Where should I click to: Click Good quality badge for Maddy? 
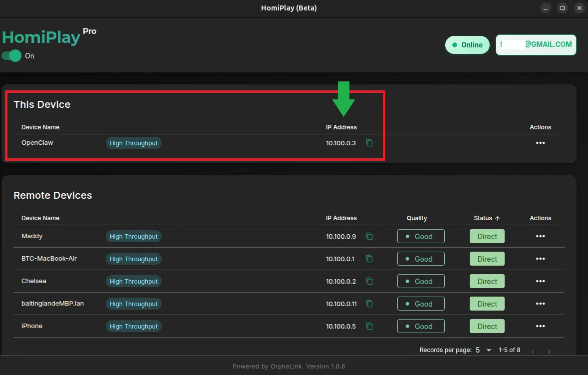click(421, 236)
